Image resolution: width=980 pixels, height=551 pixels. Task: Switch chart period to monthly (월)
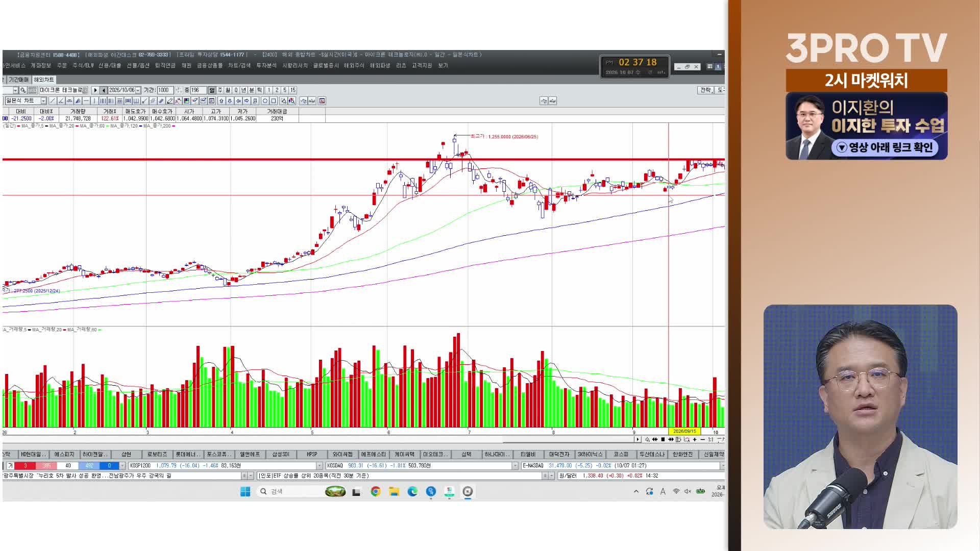tap(228, 90)
